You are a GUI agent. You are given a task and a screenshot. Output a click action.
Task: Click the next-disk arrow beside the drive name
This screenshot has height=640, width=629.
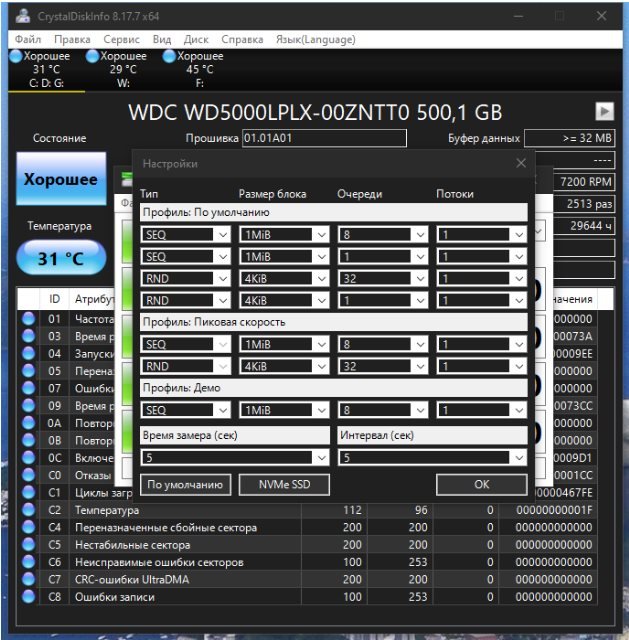click(x=605, y=111)
